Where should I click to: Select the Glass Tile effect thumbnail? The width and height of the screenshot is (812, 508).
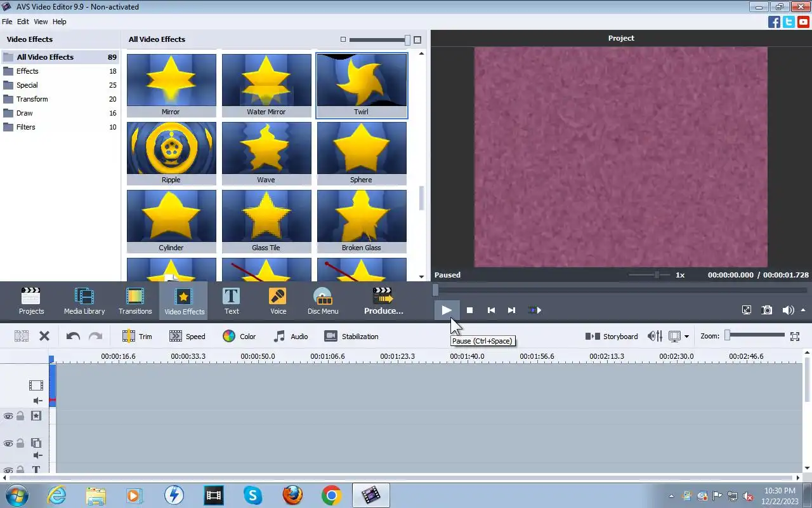pos(266,221)
